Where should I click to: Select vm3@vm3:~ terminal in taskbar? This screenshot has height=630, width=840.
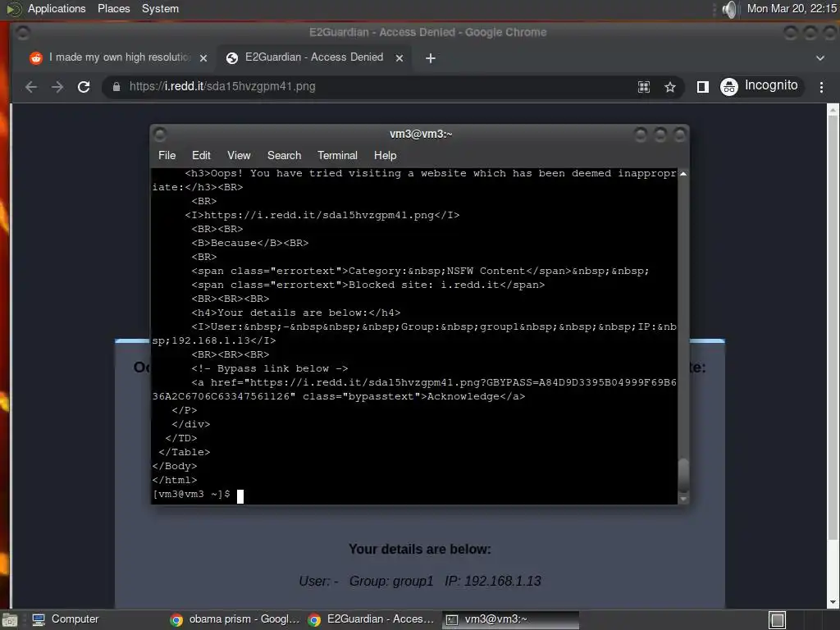click(x=510, y=619)
